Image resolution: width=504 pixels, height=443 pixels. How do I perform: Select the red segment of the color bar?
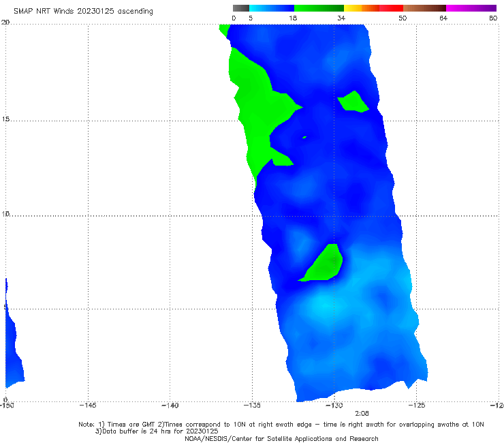[391, 8]
